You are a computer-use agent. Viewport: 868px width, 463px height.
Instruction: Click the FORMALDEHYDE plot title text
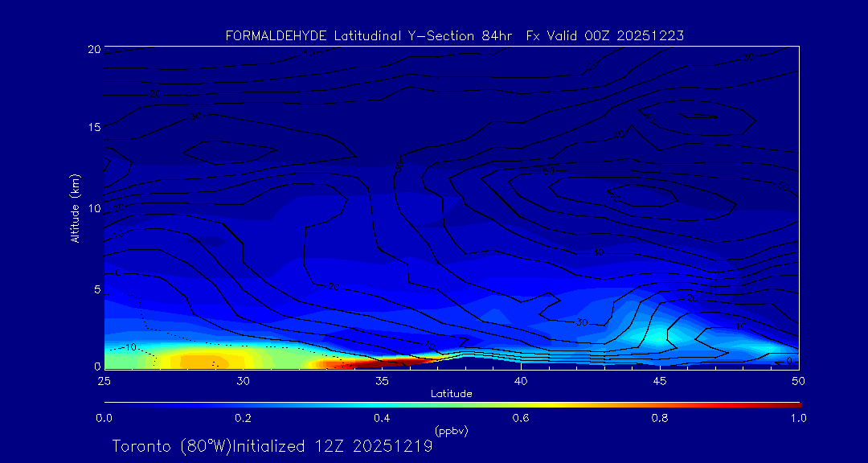click(x=455, y=35)
